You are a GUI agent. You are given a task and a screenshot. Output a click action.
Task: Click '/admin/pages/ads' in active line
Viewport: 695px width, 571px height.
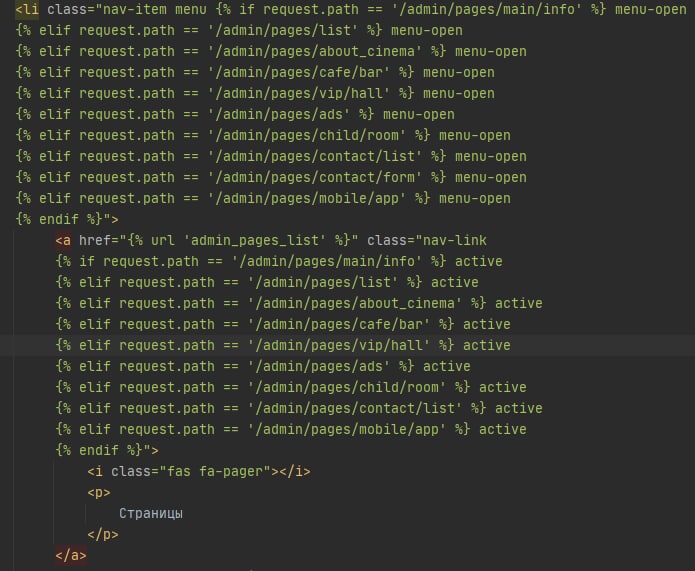pyautogui.click(x=319, y=366)
